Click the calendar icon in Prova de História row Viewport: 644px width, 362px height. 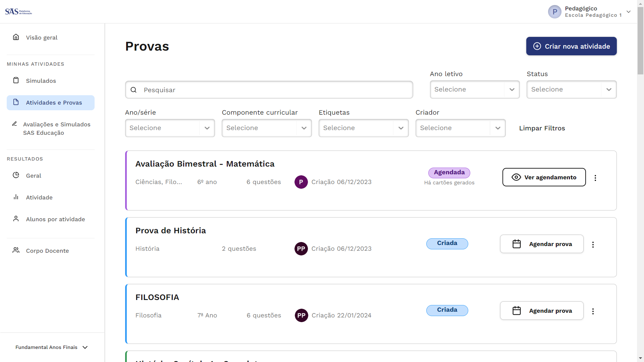pos(517,244)
